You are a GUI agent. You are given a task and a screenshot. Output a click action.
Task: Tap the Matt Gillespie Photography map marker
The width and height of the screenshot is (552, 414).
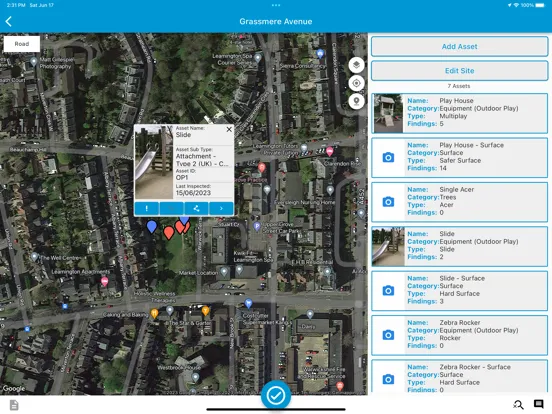click(33, 61)
